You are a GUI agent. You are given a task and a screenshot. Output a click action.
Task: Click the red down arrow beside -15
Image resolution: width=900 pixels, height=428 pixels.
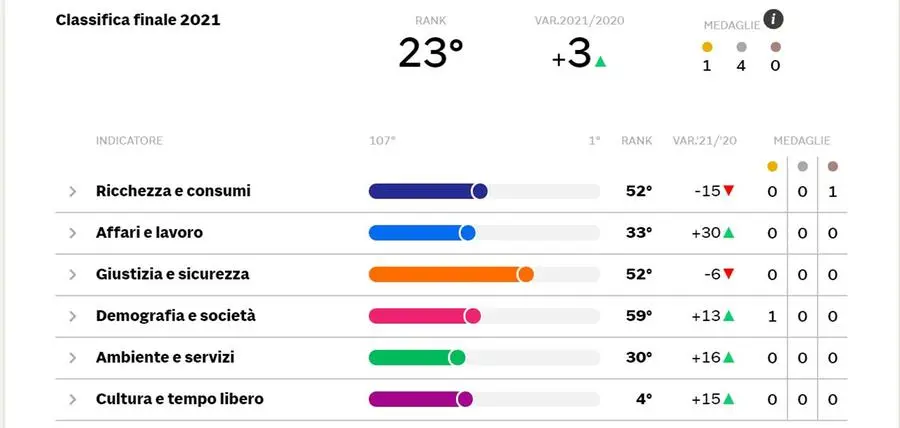click(728, 190)
